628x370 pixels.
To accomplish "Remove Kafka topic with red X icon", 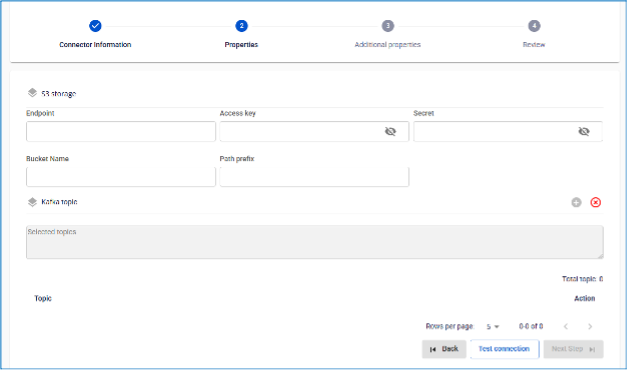I will 596,203.
